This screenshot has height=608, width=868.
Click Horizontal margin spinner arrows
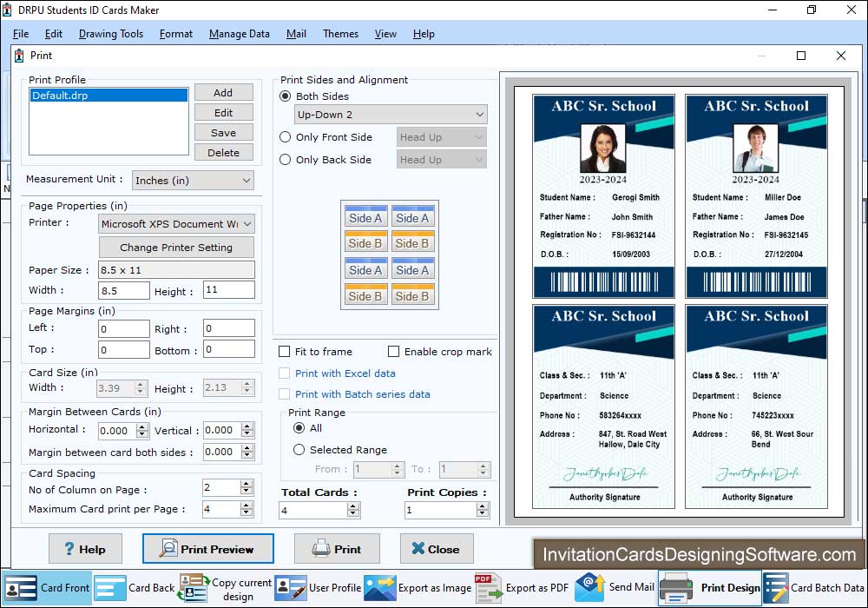click(143, 430)
